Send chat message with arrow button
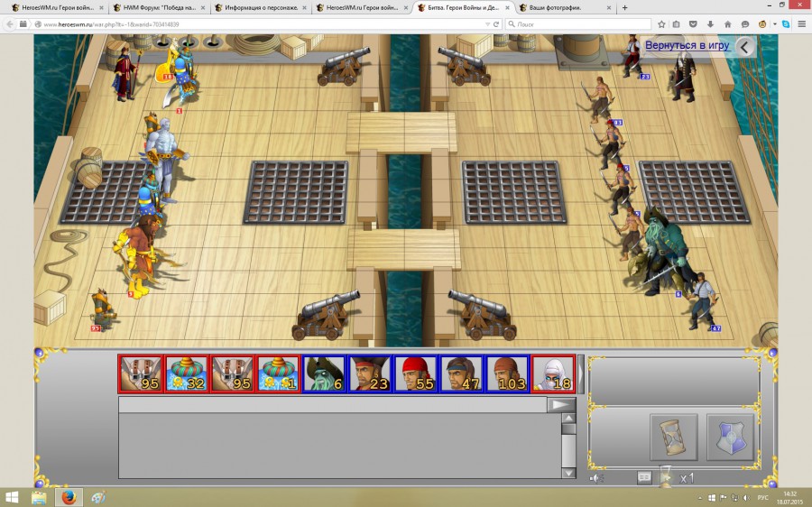 (561, 404)
